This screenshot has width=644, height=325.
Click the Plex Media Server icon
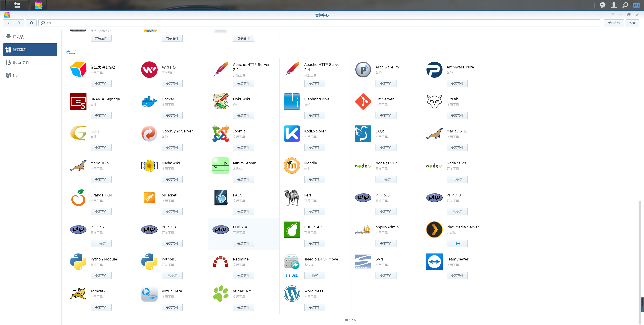(434, 229)
